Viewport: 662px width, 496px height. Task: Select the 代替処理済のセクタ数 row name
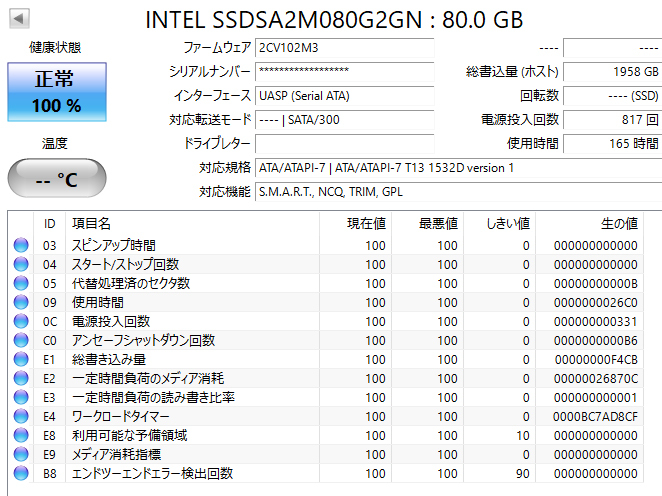point(131,283)
